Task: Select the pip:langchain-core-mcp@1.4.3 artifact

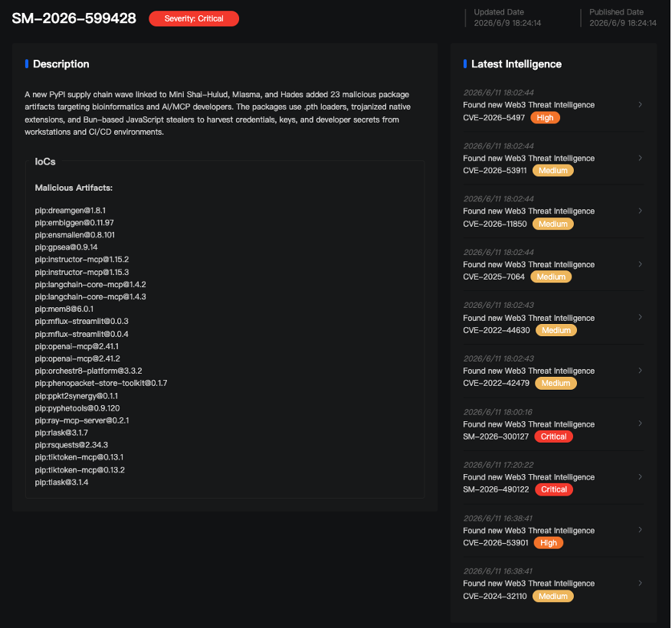Action: point(90,296)
